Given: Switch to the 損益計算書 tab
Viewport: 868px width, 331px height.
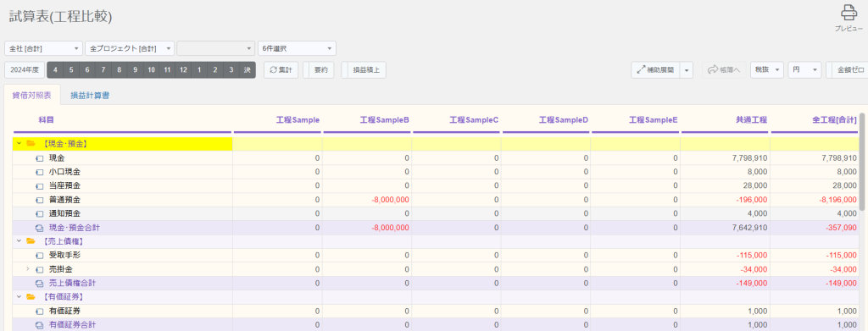Looking at the screenshot, I should pyautogui.click(x=90, y=95).
